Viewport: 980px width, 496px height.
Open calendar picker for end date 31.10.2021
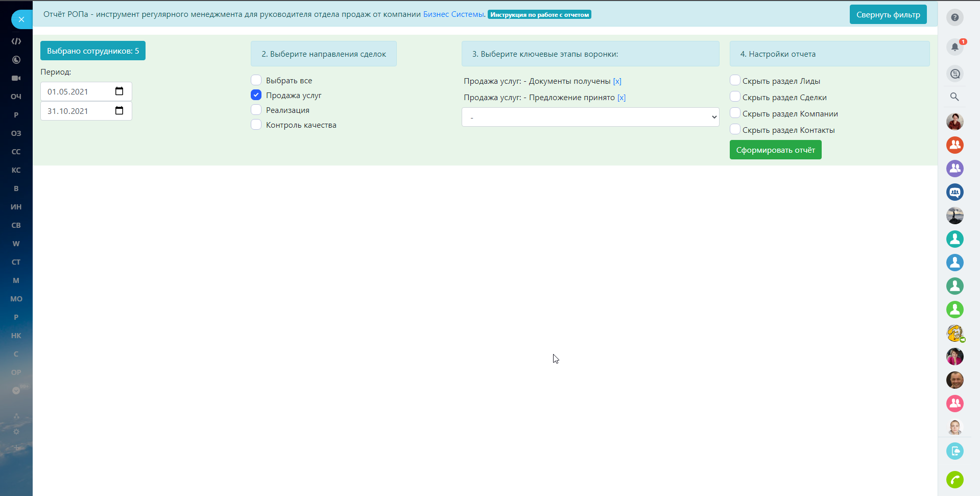pyautogui.click(x=119, y=111)
